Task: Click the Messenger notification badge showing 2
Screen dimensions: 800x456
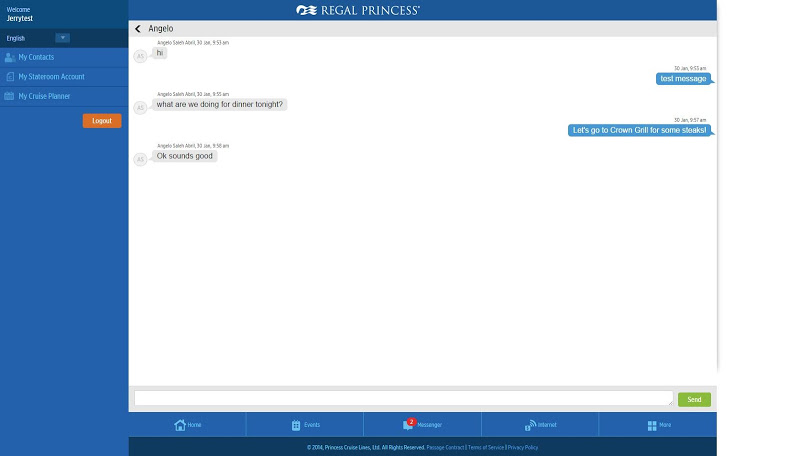Action: 411,421
